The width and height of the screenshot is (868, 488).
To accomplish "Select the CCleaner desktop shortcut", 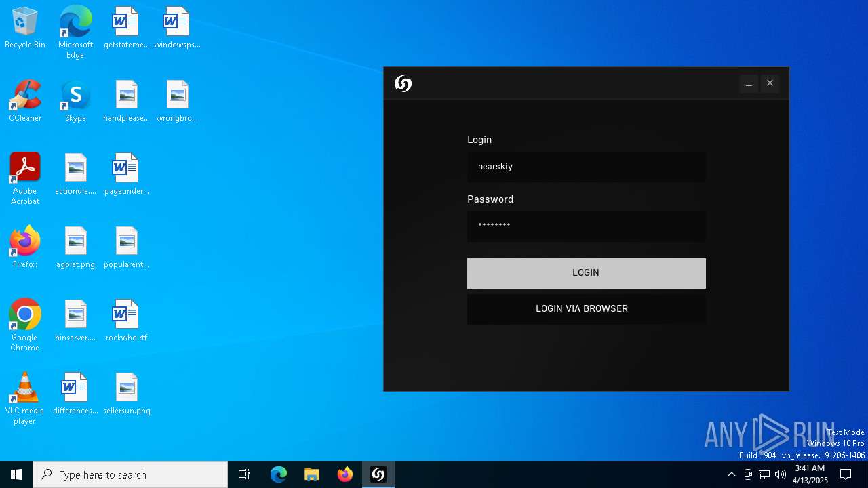I will pos(25,102).
